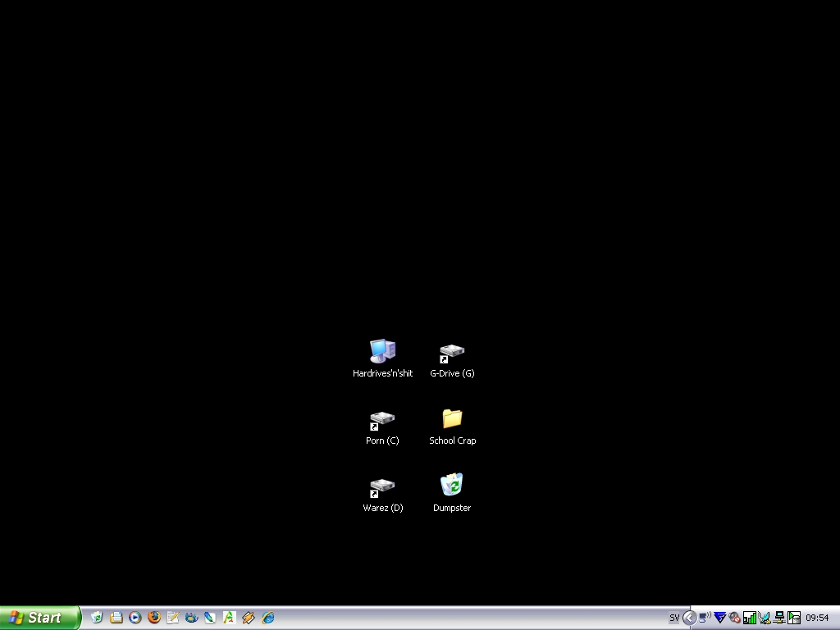This screenshot has height=630, width=840.
Task: Click the printer-folder quick launch icon
Action: click(x=116, y=618)
